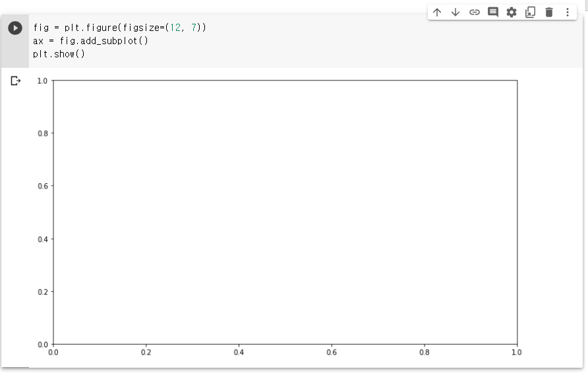Click the fig.add_subplot() code line

[90, 41]
